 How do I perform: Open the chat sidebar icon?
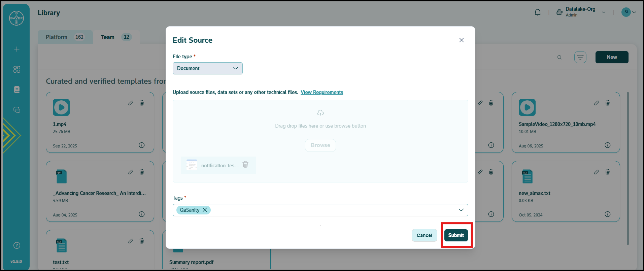[x=16, y=110]
